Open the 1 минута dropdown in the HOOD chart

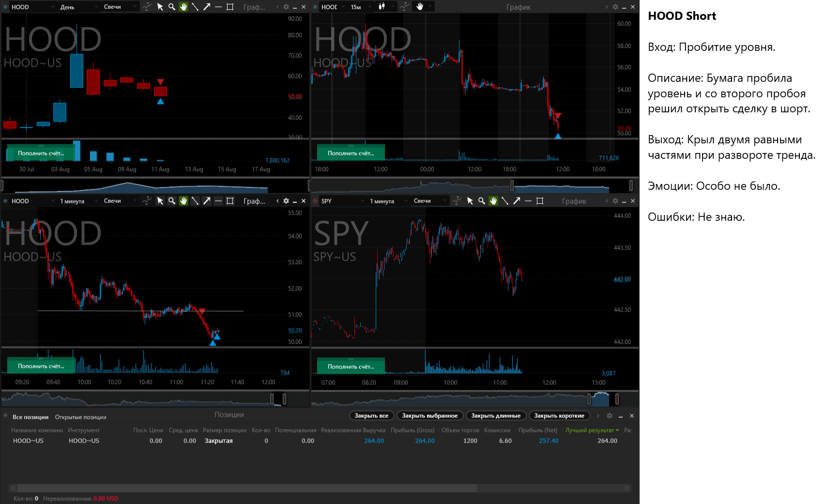(x=78, y=201)
